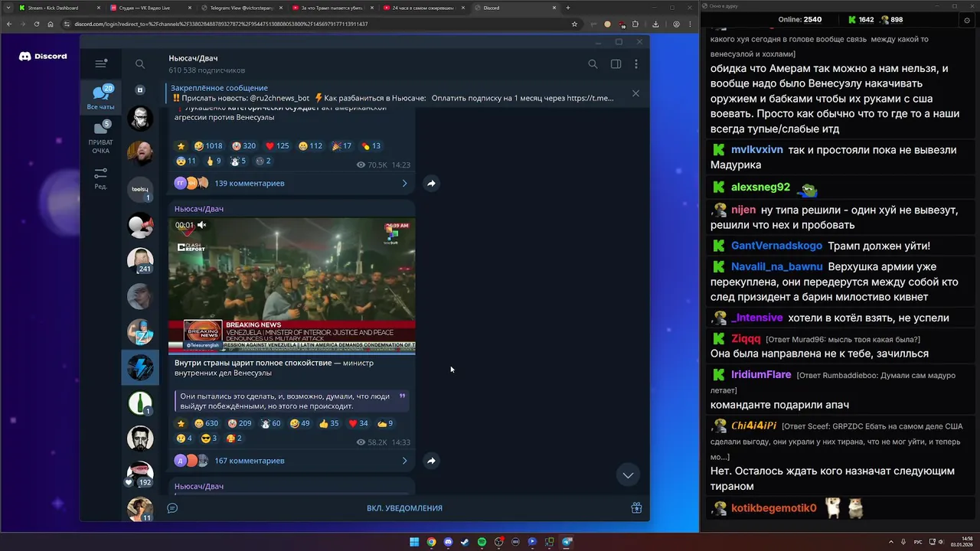This screenshot has height=551, width=980.
Task: Click the avatar filter icon above the chat list
Action: coord(140,90)
